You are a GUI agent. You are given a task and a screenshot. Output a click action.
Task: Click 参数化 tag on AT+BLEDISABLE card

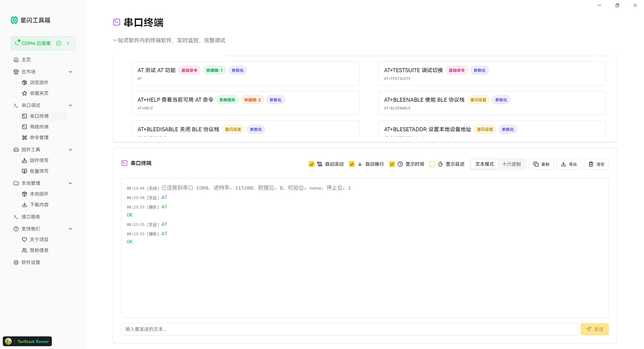(x=256, y=130)
